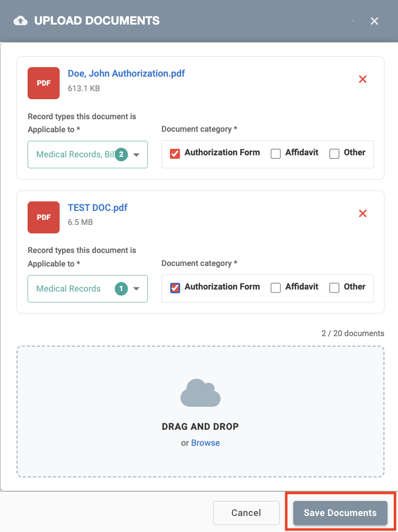The height and width of the screenshot is (532, 398).
Task: Click the Save Documents button
Action: coord(340,513)
